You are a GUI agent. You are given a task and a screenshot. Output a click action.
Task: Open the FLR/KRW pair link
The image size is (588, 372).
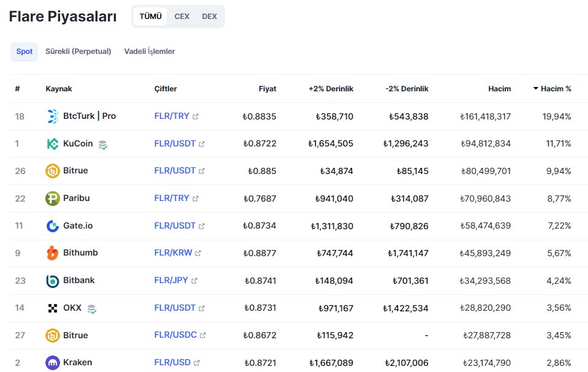pos(173,252)
